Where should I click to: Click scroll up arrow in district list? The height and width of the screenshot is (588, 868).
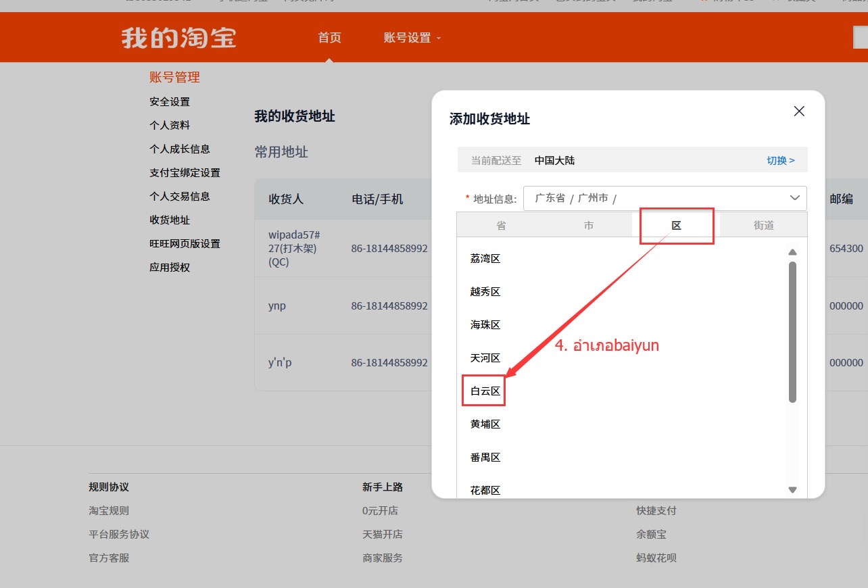pos(793,252)
